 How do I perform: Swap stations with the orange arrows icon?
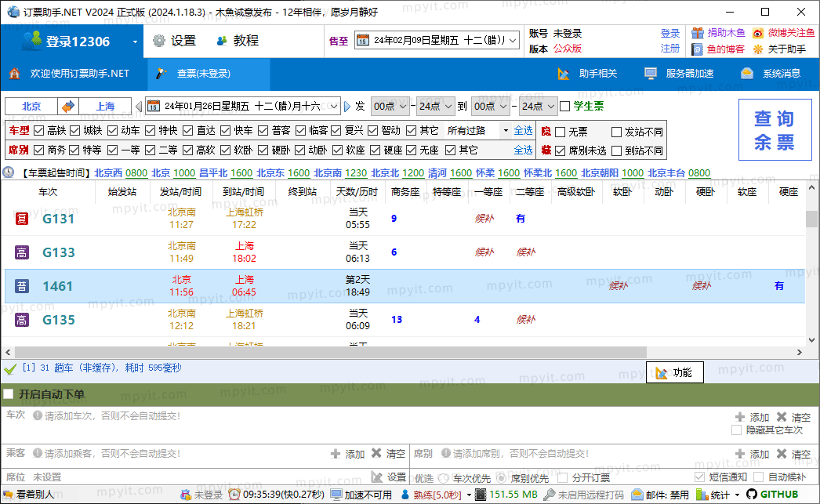coord(68,106)
